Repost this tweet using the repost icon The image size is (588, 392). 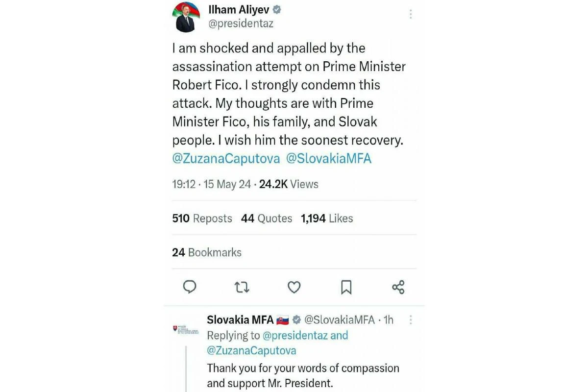pos(242,287)
